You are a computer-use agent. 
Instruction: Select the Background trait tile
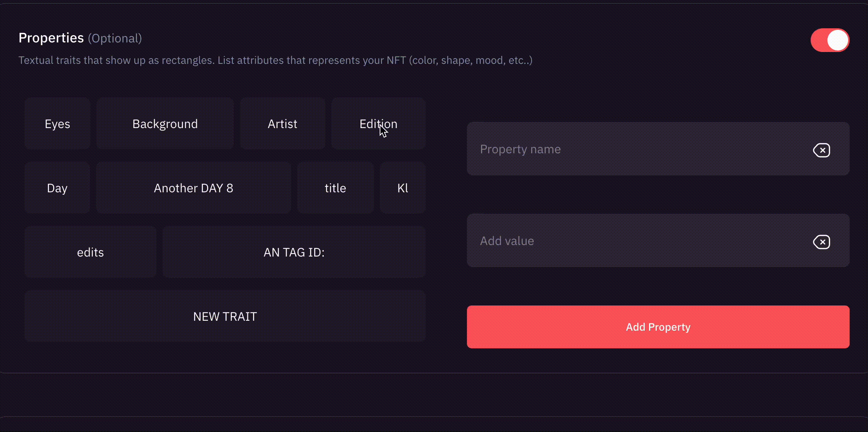pyautogui.click(x=165, y=123)
